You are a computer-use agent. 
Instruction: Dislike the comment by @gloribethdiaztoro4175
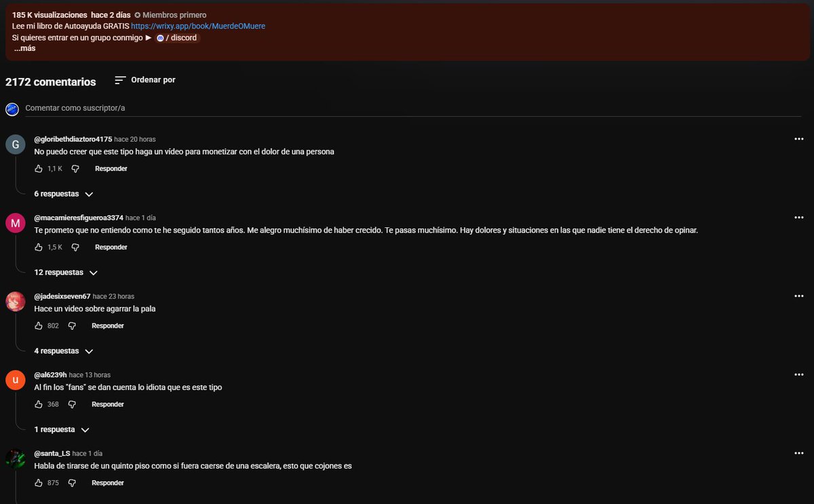(x=75, y=168)
